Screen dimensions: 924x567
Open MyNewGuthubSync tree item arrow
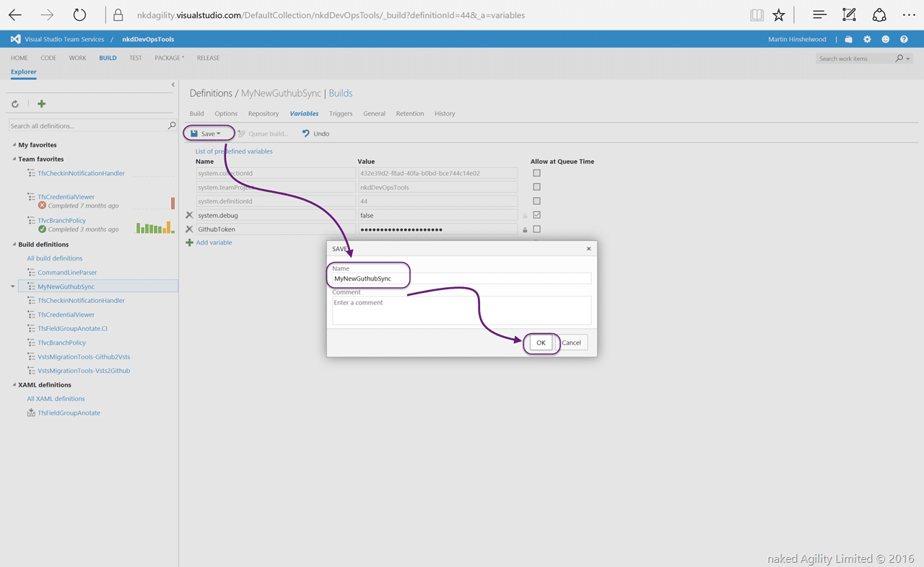(x=12, y=286)
